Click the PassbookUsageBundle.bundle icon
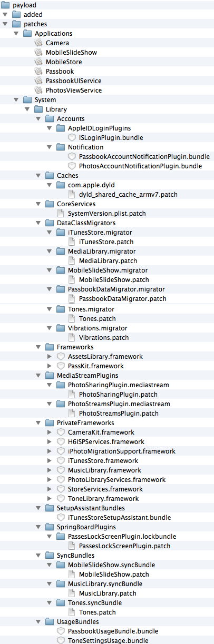214x644 pixels. point(61,631)
